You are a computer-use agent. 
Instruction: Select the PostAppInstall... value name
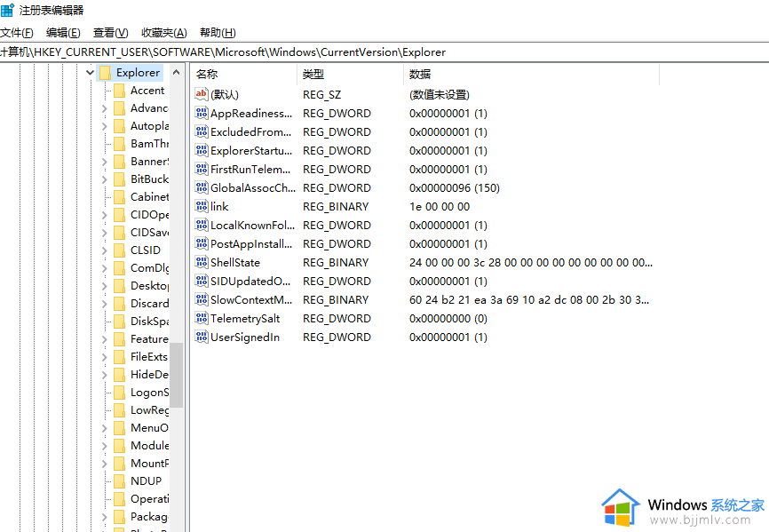click(251, 243)
